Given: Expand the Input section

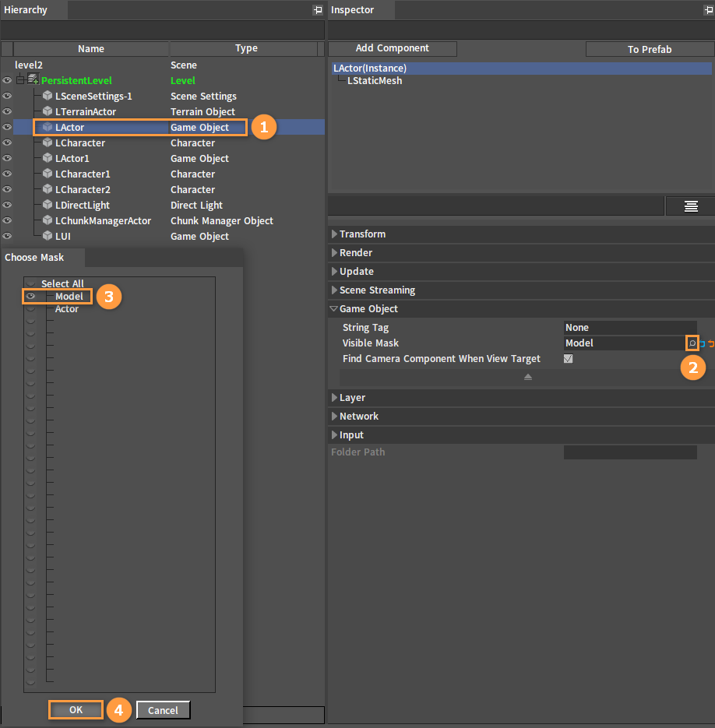Looking at the screenshot, I should [x=334, y=434].
